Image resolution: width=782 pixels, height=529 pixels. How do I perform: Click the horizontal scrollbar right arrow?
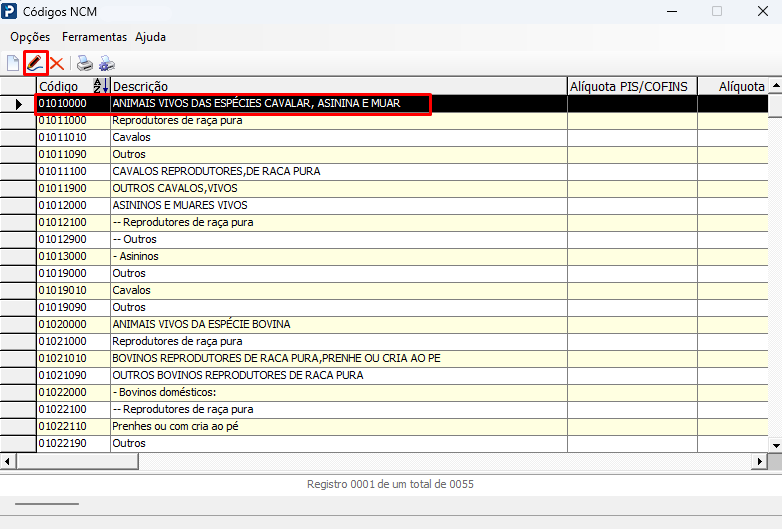pyautogui.click(x=759, y=461)
